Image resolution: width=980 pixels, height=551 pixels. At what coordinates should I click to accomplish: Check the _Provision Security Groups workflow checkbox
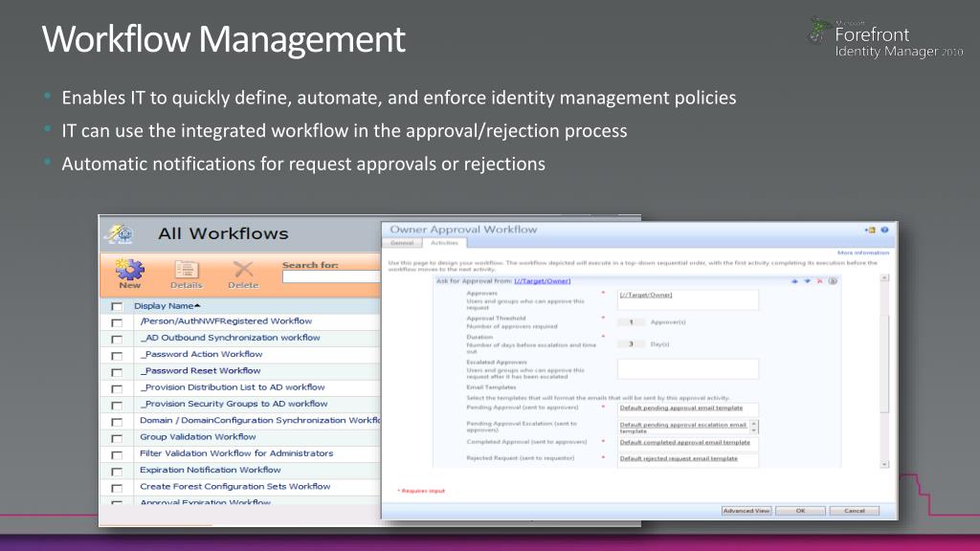tap(117, 406)
